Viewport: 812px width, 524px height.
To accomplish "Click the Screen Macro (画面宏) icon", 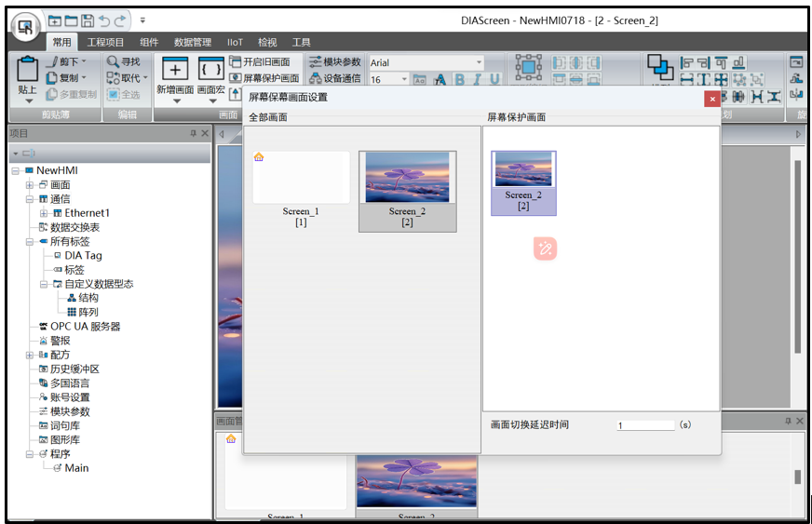I will pos(210,70).
